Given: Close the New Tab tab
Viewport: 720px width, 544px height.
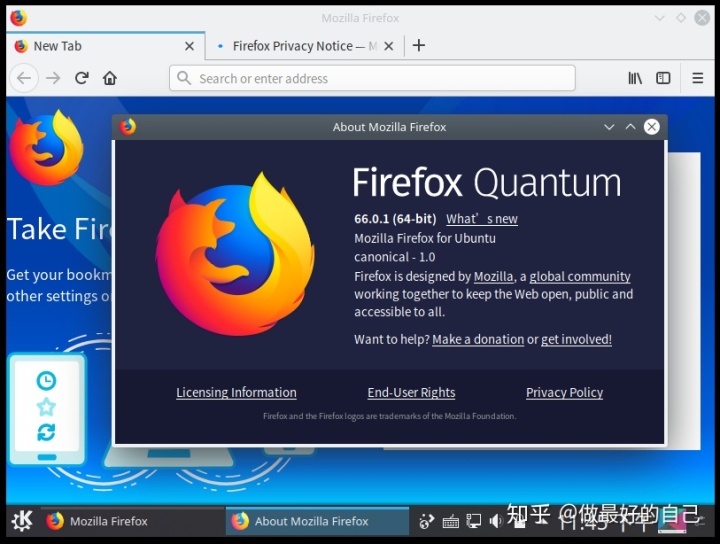Looking at the screenshot, I should tap(189, 46).
